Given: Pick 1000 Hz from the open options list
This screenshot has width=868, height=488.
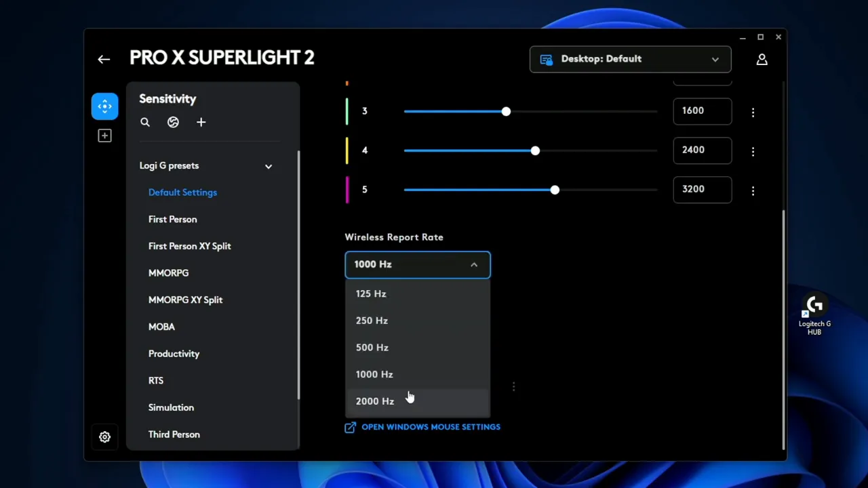Looking at the screenshot, I should pos(418,374).
